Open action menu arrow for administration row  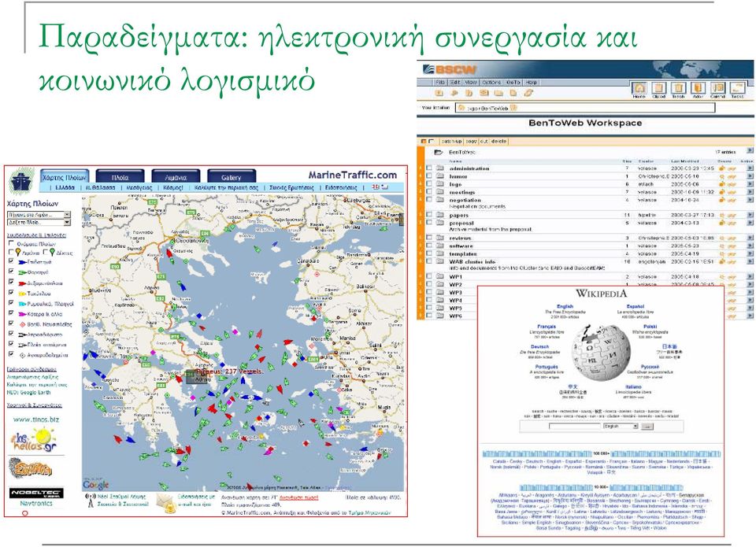[x=750, y=168]
